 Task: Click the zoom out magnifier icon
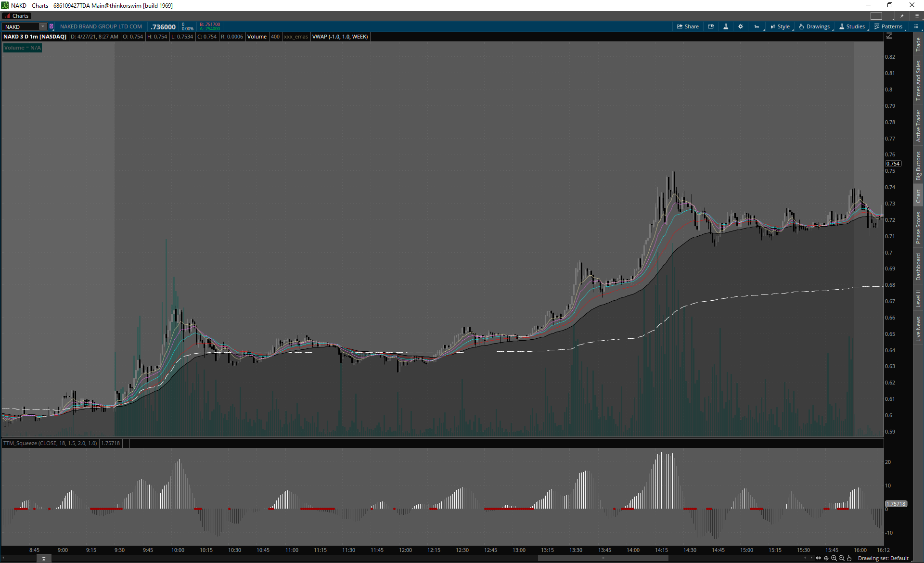click(x=842, y=558)
